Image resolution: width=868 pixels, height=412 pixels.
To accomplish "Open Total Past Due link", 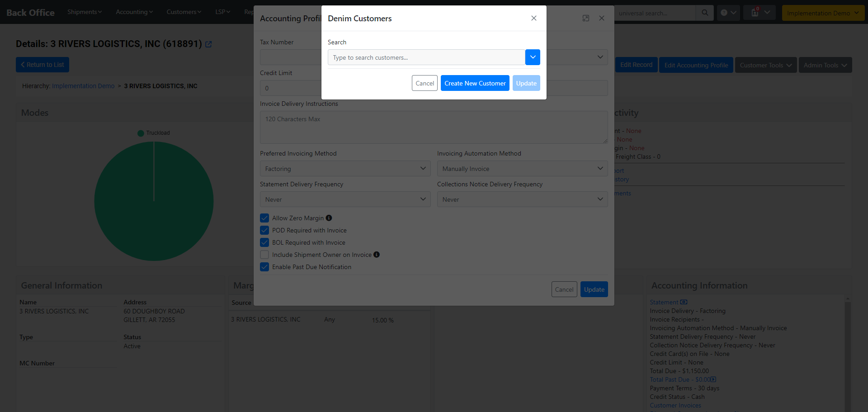I will (680, 379).
